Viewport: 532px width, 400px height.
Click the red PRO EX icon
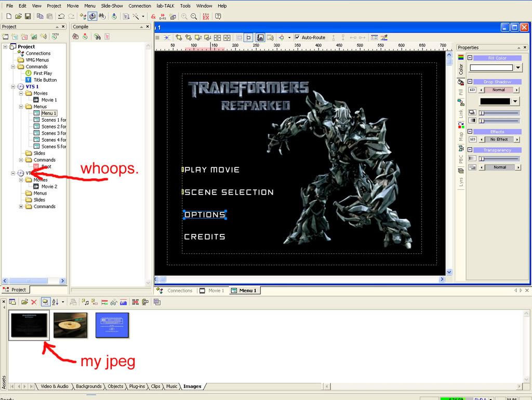206,16
